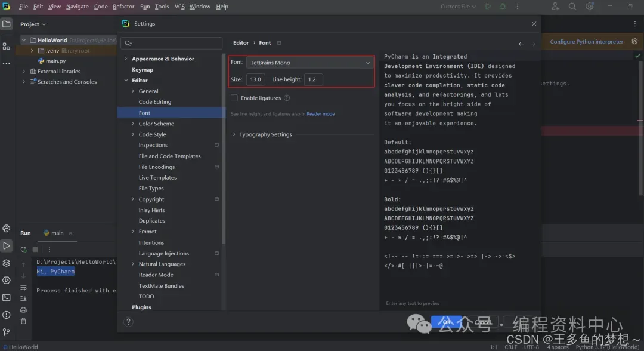Select main.py in project tree
This screenshot has height=351, width=644.
(x=55, y=61)
